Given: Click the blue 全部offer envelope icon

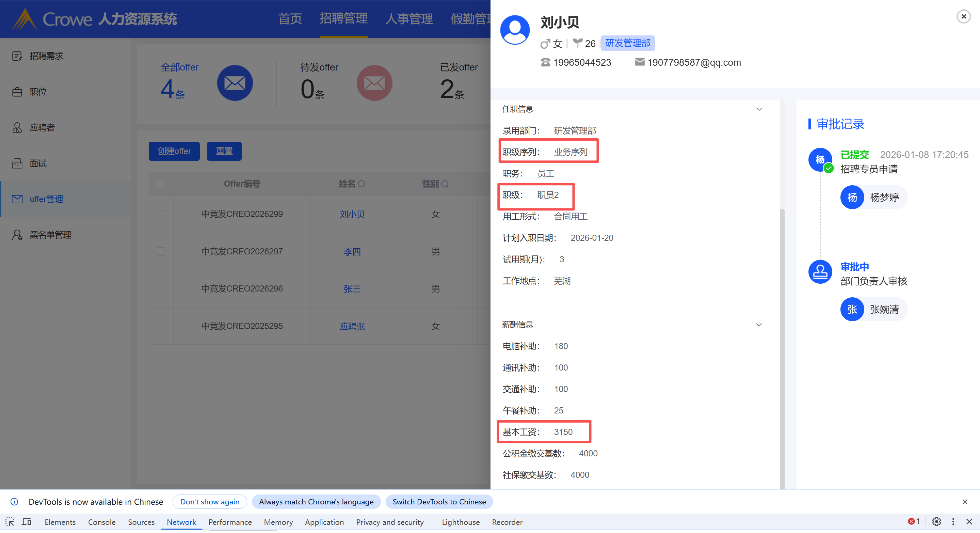Looking at the screenshot, I should [235, 83].
